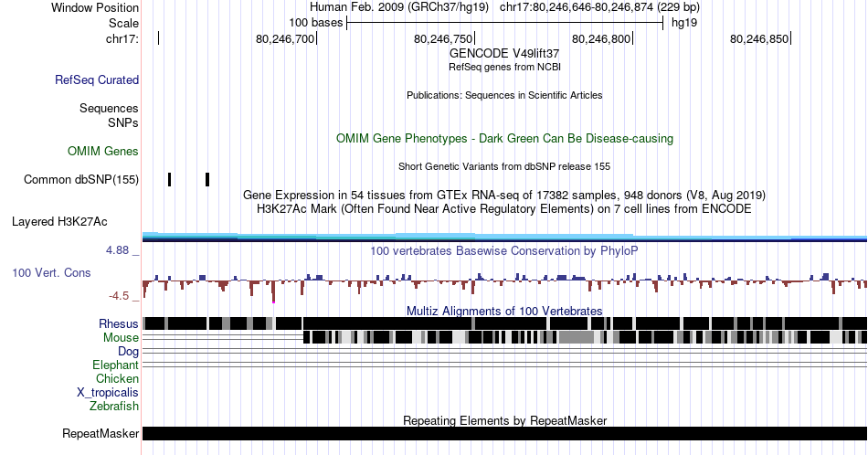Screen dimensions: 868x455
Task: Click the OMIM Genes track label
Action: coord(103,151)
